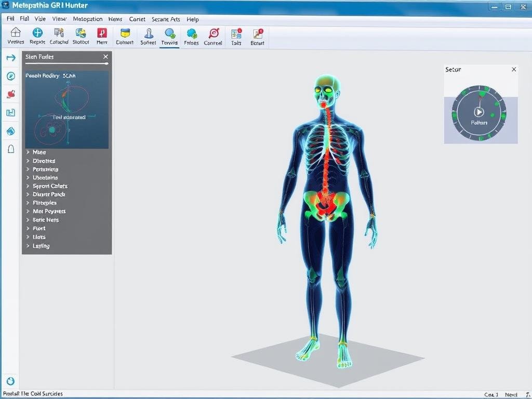The image size is (532, 399).
Task: Click the arrow icon atop left sidebar
Action: [x=11, y=58]
